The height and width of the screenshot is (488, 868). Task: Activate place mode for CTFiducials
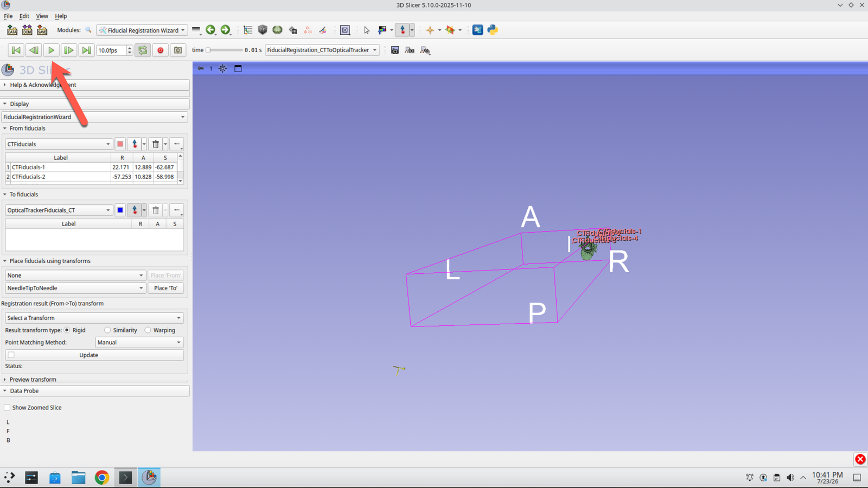pos(135,144)
